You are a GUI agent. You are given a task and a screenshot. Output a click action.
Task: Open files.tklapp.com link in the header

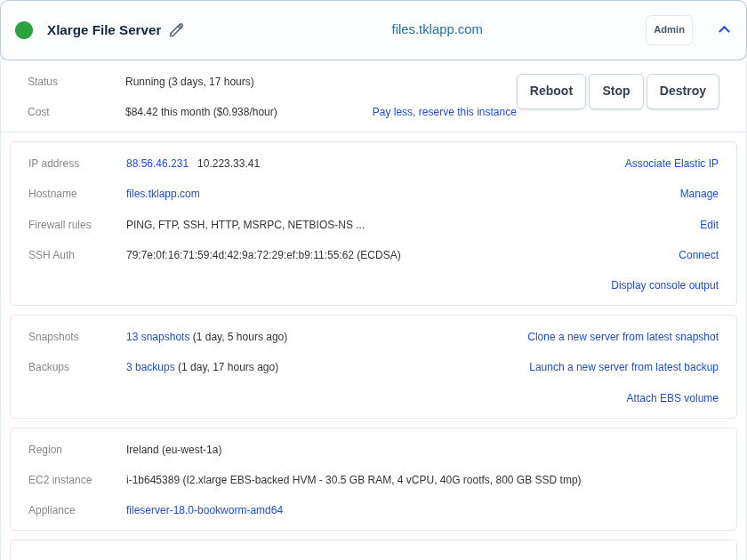pyautogui.click(x=437, y=29)
